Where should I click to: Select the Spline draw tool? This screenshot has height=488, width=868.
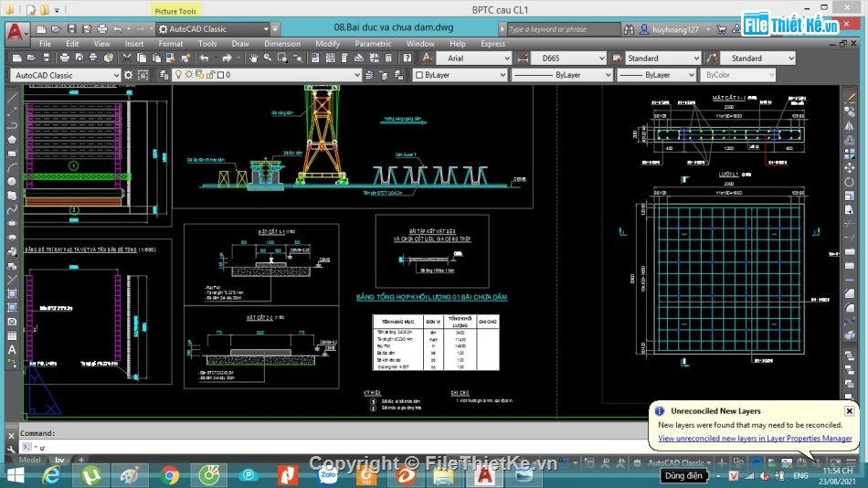tap(12, 209)
